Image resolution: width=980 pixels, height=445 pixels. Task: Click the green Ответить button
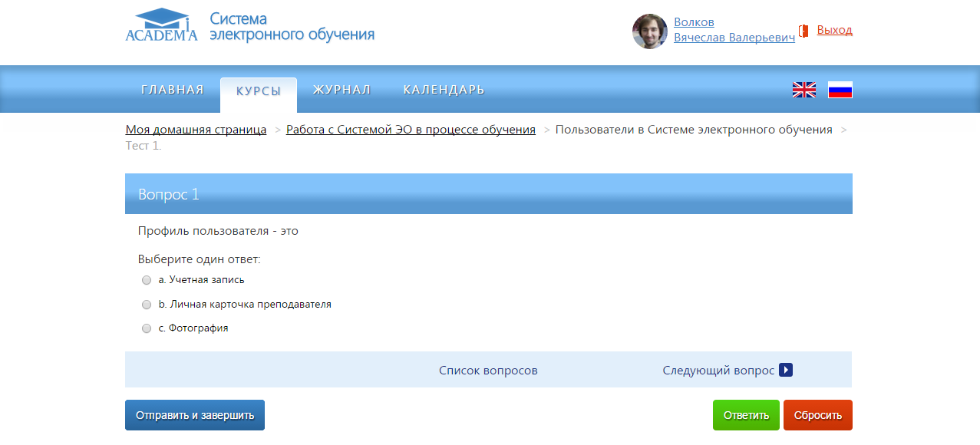tap(746, 415)
